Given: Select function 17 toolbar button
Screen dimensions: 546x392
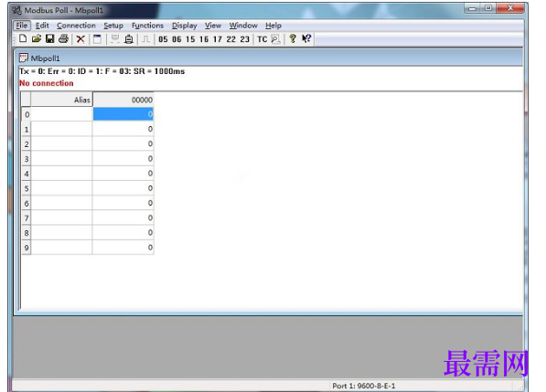Looking at the screenshot, I should [218, 39].
